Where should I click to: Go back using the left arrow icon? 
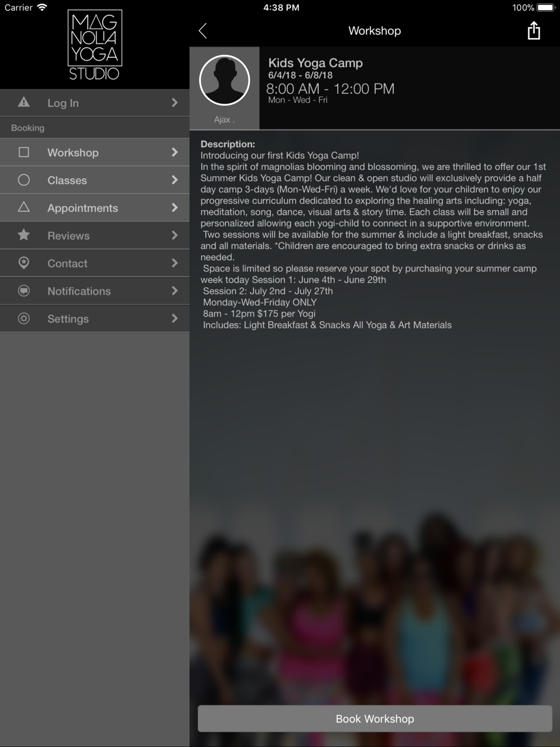(x=203, y=31)
